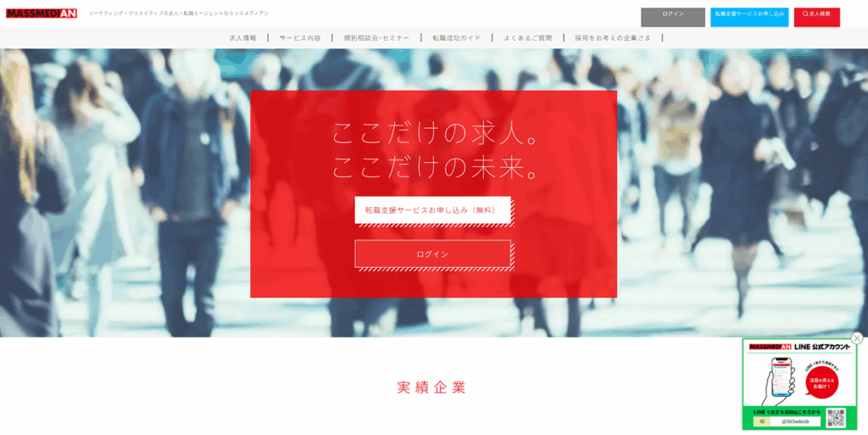Navigate to 採用をお考えの企業さま
Image resolution: width=868 pixels, height=435 pixels.
pos(613,38)
